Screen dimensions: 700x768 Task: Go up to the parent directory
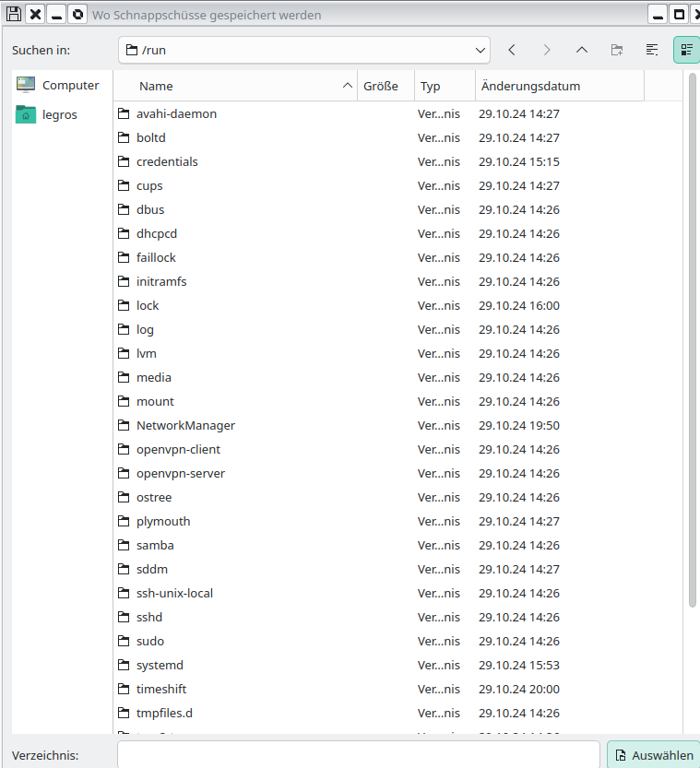tap(582, 50)
